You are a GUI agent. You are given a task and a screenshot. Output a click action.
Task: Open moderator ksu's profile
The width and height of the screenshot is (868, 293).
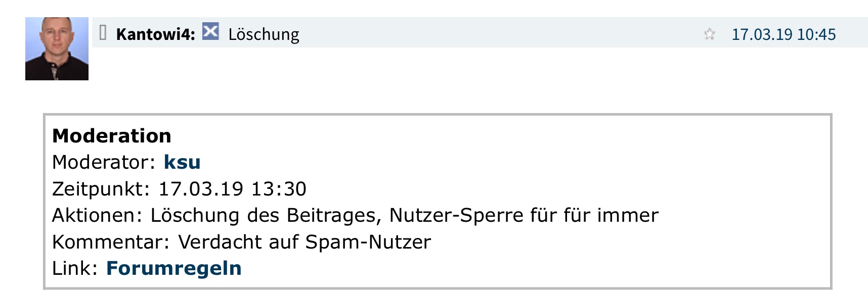[182, 162]
